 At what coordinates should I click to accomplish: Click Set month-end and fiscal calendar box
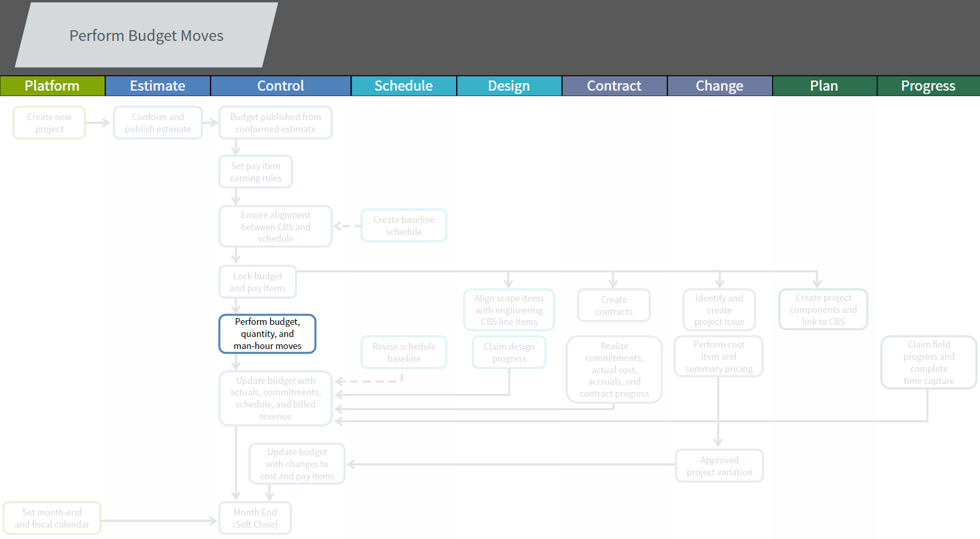click(52, 518)
